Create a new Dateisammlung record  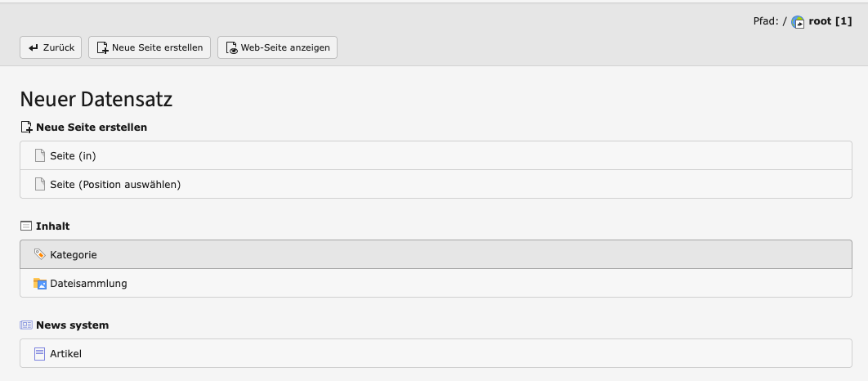coord(88,284)
